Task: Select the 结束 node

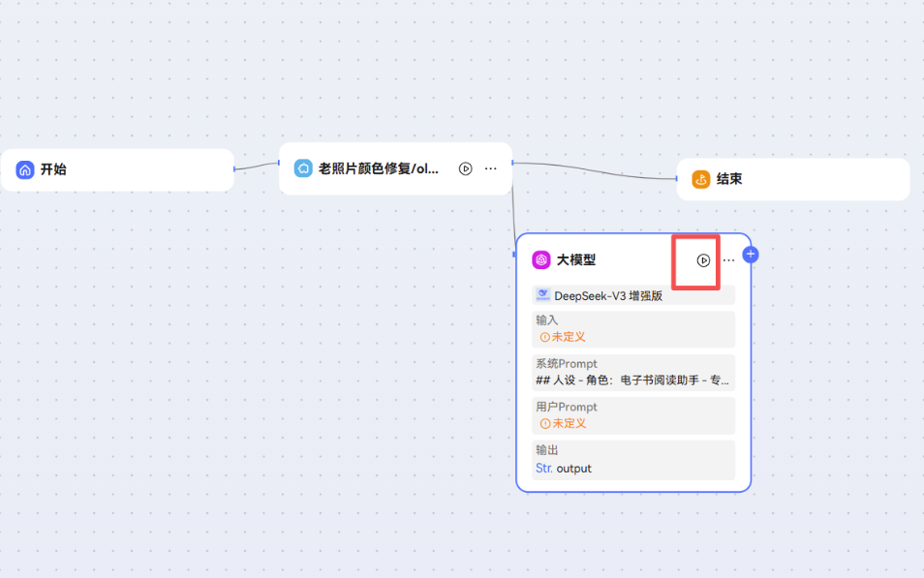Action: pyautogui.click(x=792, y=179)
